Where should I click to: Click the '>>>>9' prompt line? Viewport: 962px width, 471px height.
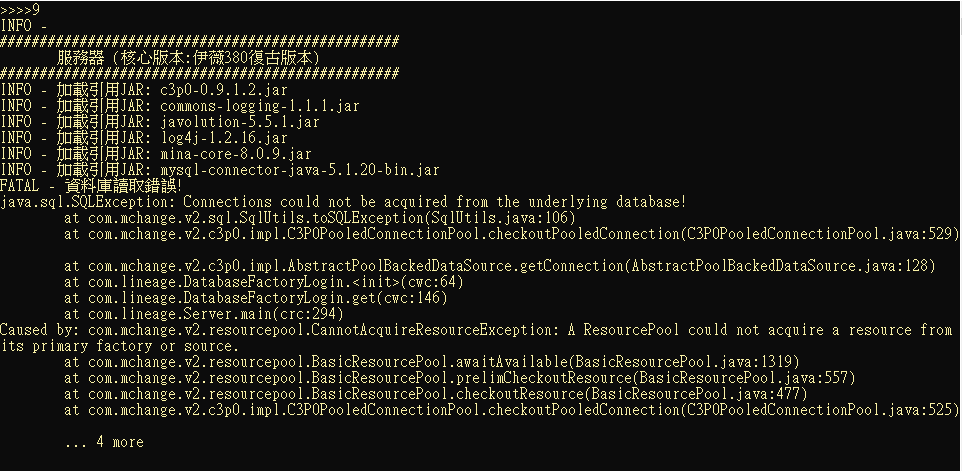(20, 10)
